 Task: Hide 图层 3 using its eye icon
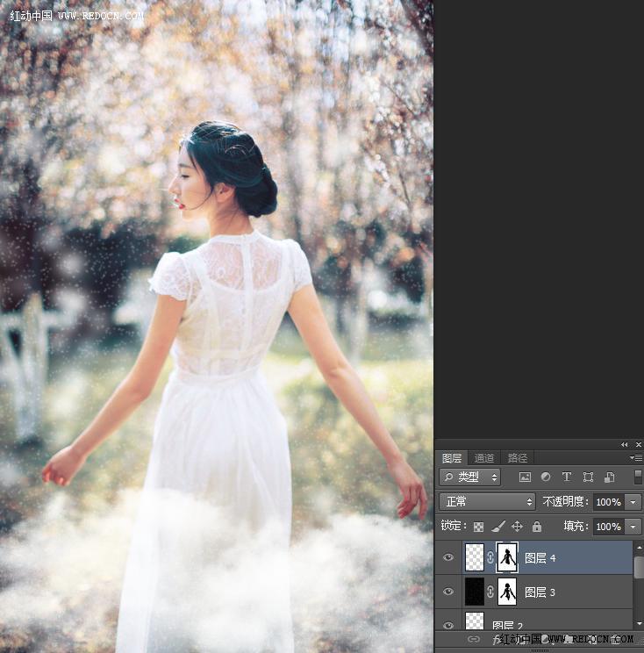pyautogui.click(x=448, y=592)
